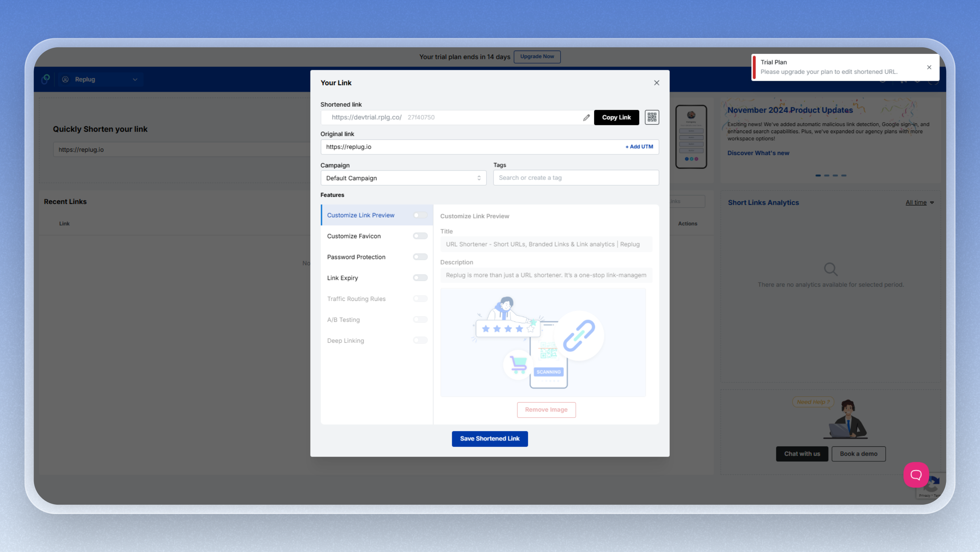The width and height of the screenshot is (980, 552).
Task: Click the Upgrade Now button
Action: (537, 57)
